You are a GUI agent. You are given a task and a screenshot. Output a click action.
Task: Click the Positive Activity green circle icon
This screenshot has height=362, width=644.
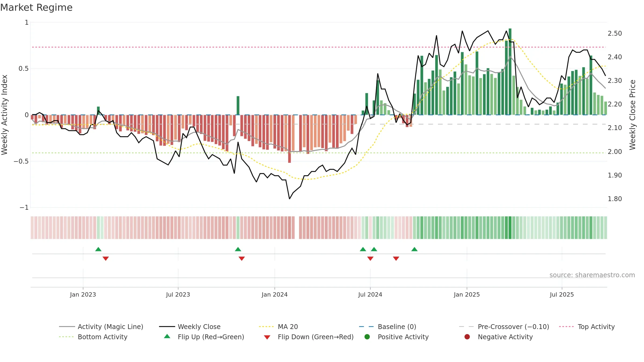(367, 337)
